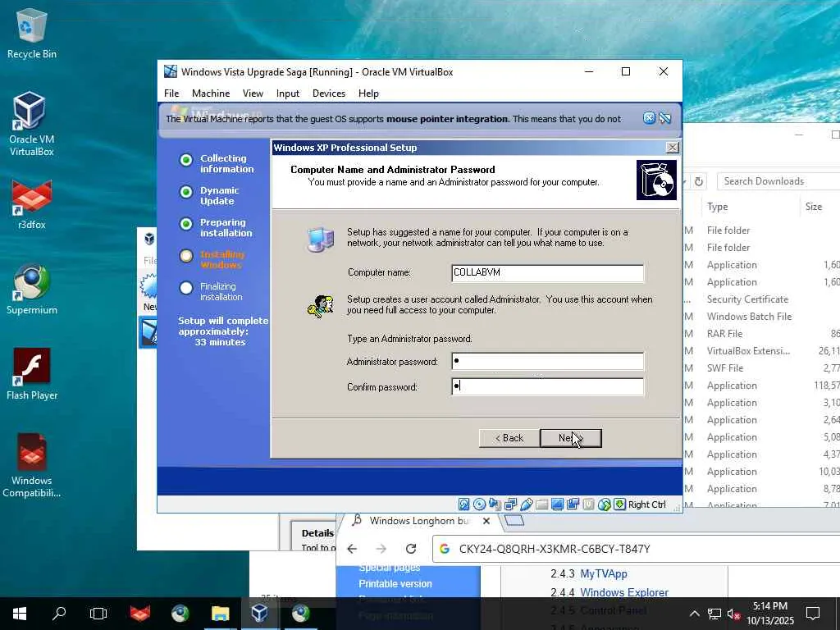840x630 pixels.
Task: Select the Oracle VM VirtualBox desktop shortcut
Action: (32, 124)
